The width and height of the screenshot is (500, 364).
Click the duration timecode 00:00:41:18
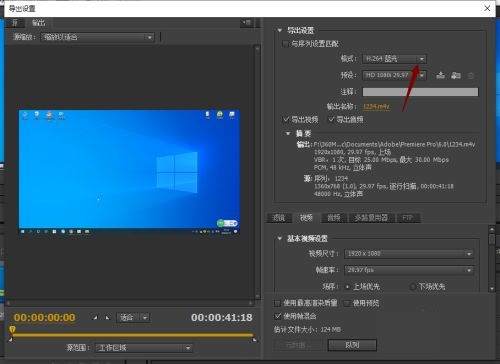point(222,317)
